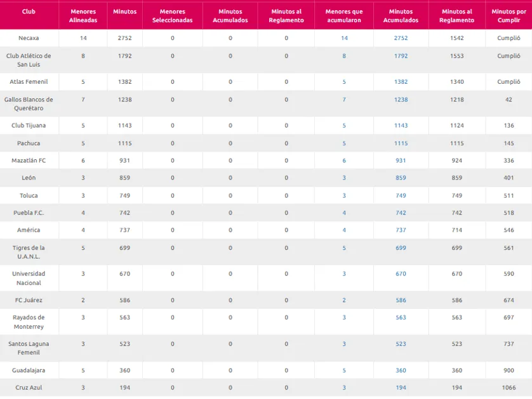Image resolution: width=532 pixels, height=399 pixels.
Task: Click the Menores Alineadas column header
Action: (83, 16)
